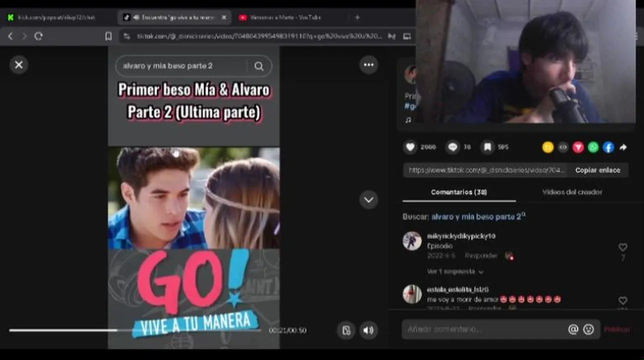Image resolution: width=644 pixels, height=360 pixels.
Task: Click the bookmark icon beside address bar
Action: pos(108,36)
